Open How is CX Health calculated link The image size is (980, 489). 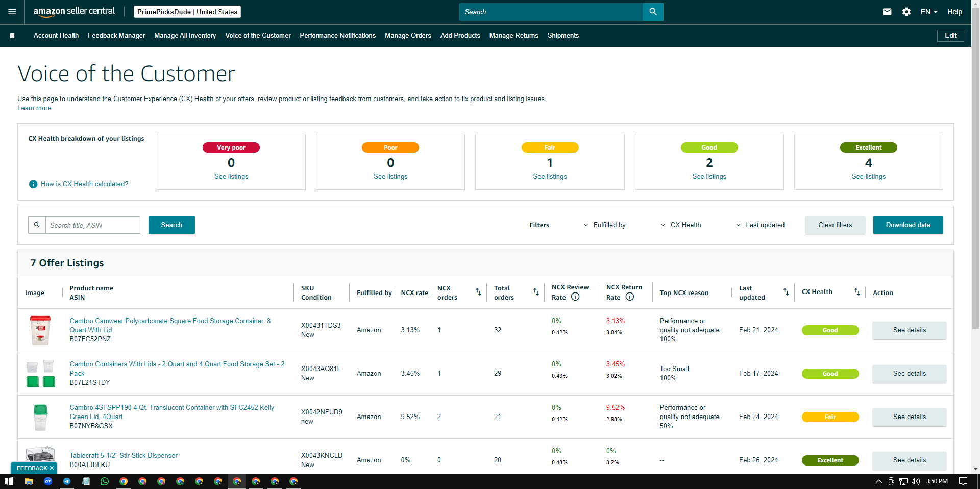pyautogui.click(x=85, y=184)
